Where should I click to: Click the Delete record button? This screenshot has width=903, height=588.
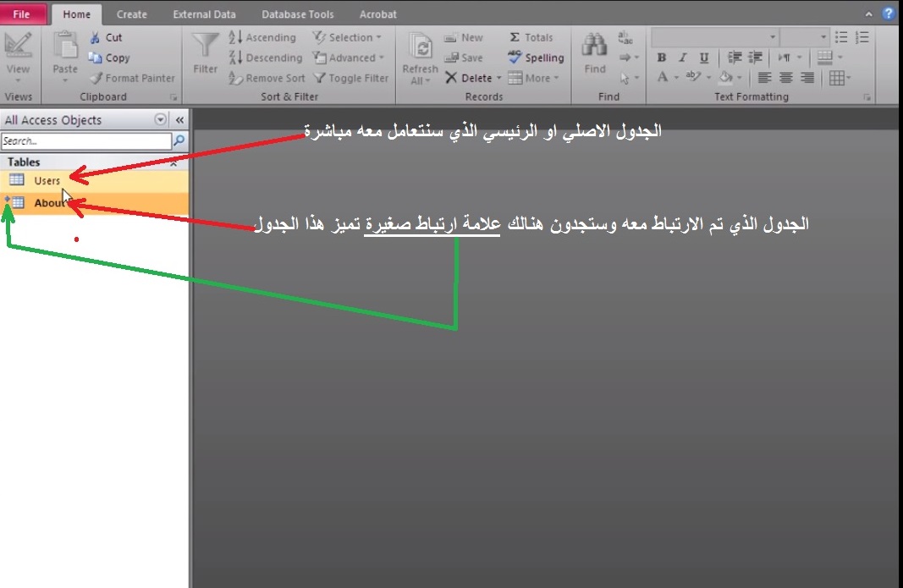click(473, 78)
